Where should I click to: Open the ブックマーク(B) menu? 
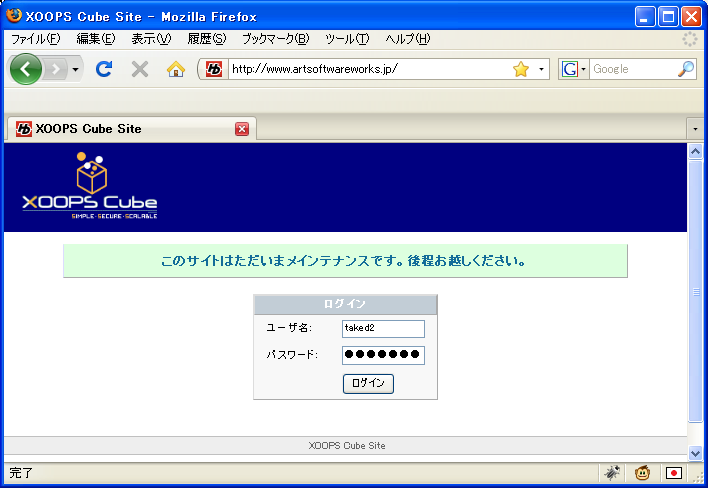(275, 39)
